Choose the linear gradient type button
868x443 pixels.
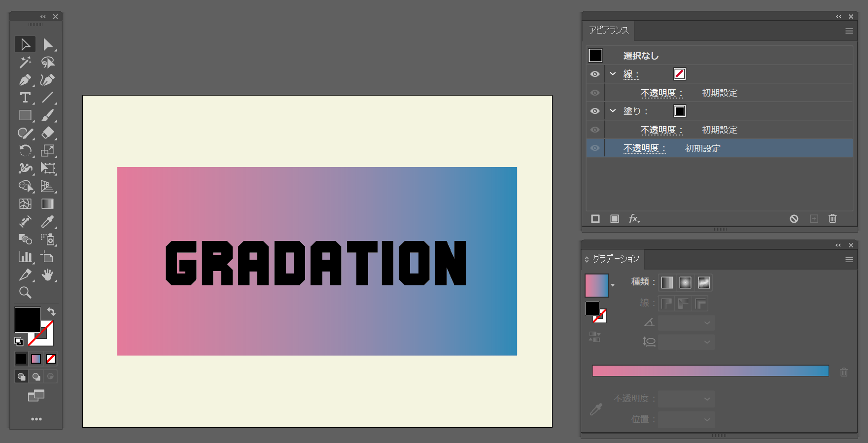(666, 282)
